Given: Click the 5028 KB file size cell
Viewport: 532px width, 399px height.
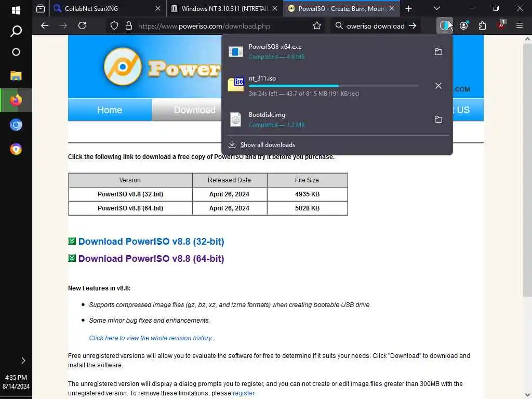Looking at the screenshot, I should click(x=308, y=208).
